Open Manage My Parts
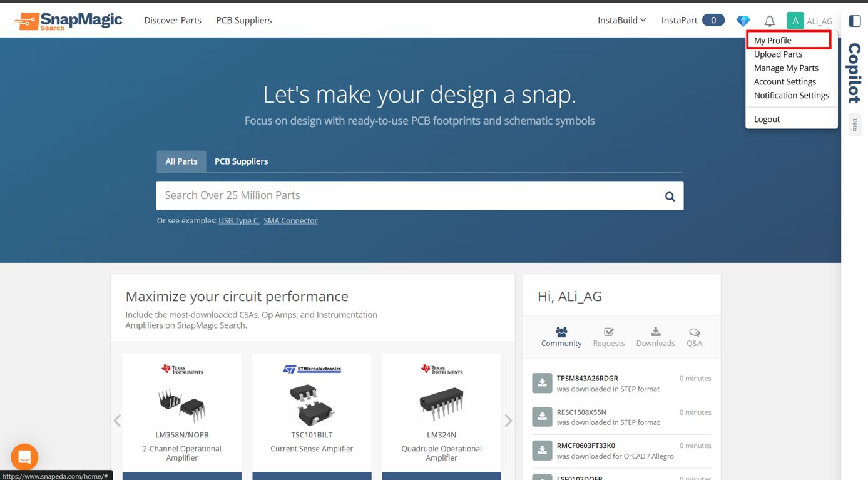Viewport: 868px width, 480px height. (786, 68)
